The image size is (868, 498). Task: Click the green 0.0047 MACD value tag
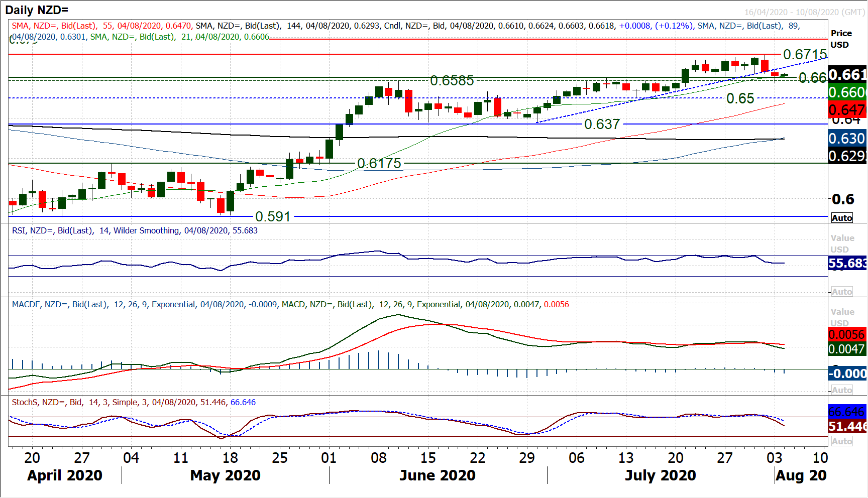point(847,349)
